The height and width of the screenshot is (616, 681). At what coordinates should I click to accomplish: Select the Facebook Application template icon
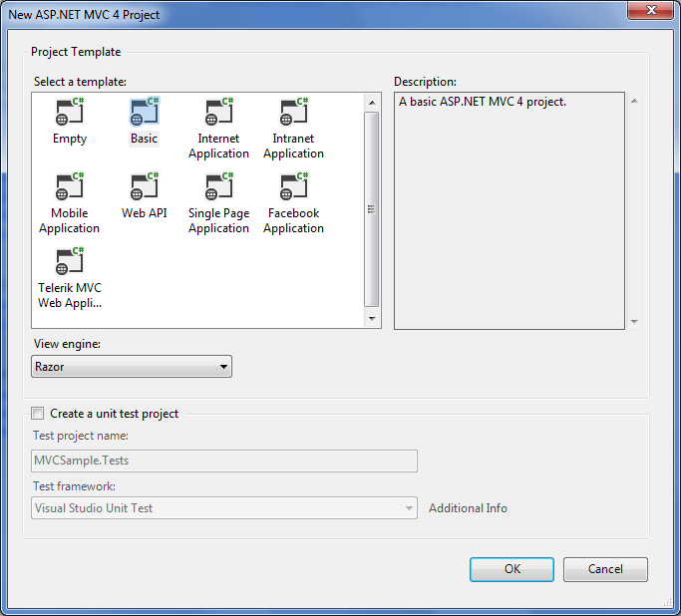point(293,185)
